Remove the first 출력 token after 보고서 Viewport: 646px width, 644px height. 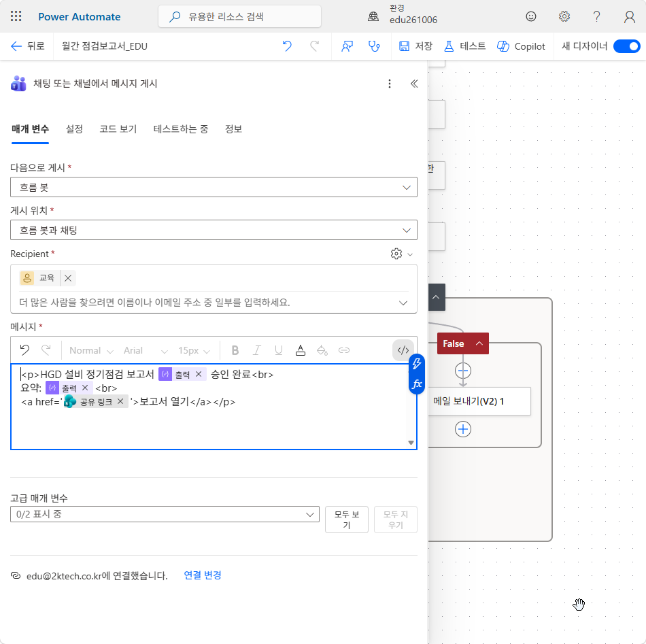199,374
